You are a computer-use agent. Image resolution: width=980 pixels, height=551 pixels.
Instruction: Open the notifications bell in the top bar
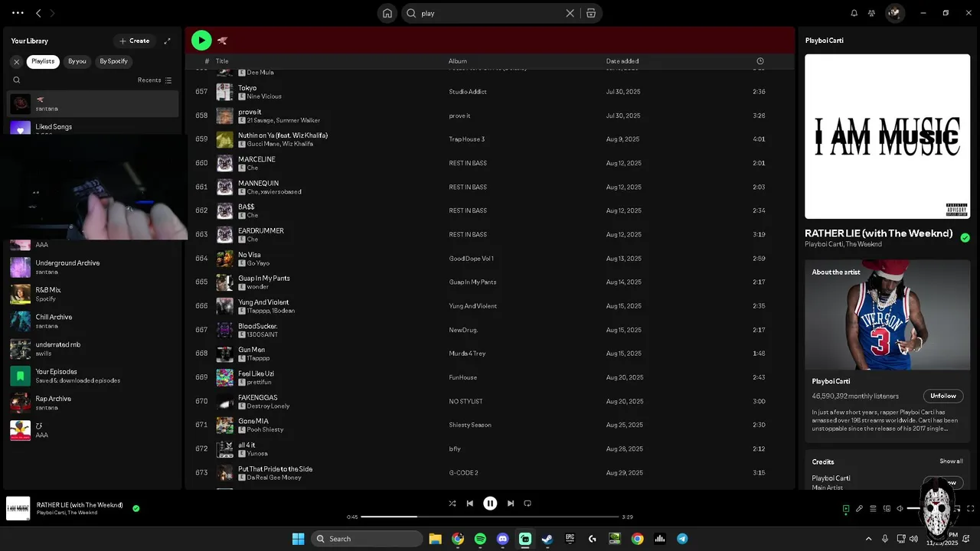[854, 13]
